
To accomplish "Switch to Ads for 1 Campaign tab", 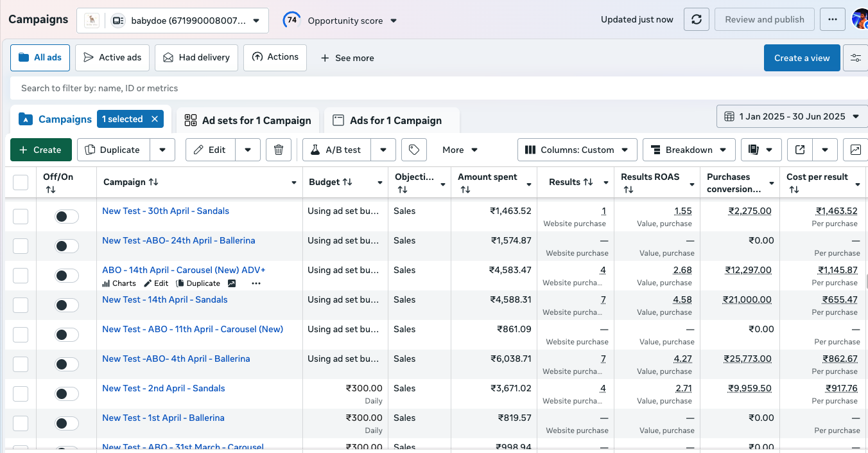I will pyautogui.click(x=392, y=120).
